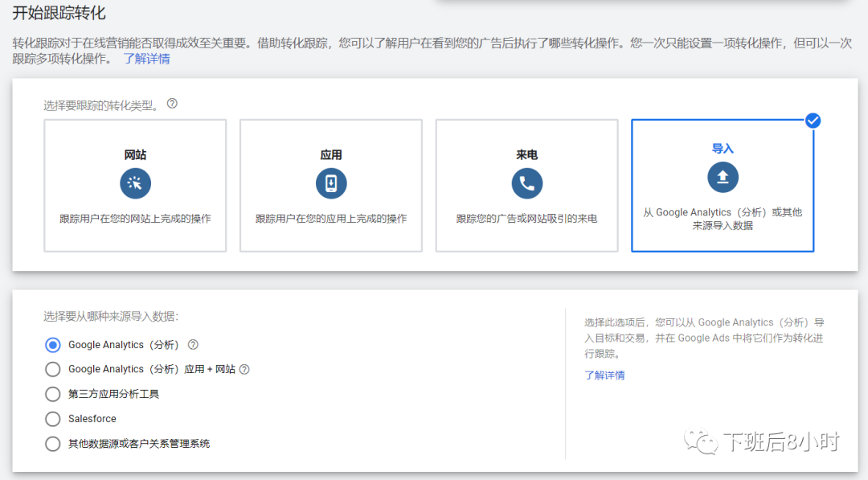Select the 应用 conversion type card
This screenshot has height=480, width=868.
coord(331,185)
